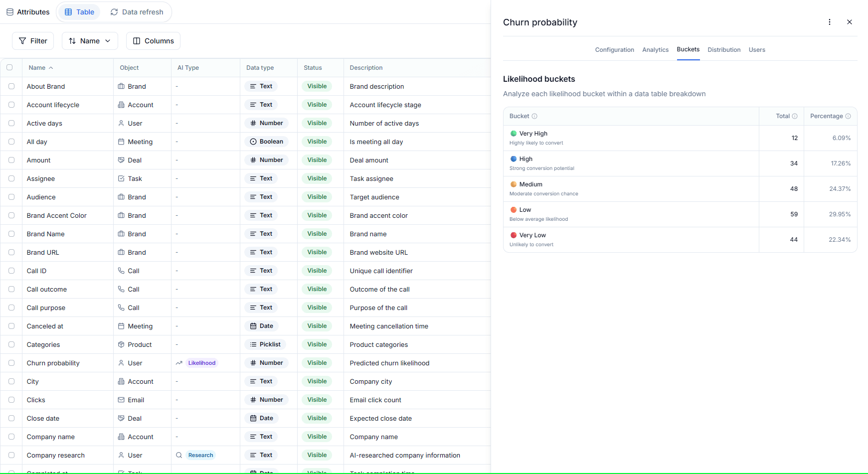The height and width of the screenshot is (474, 868).
Task: Click the green dot beside Very High bucket
Action: (513, 133)
